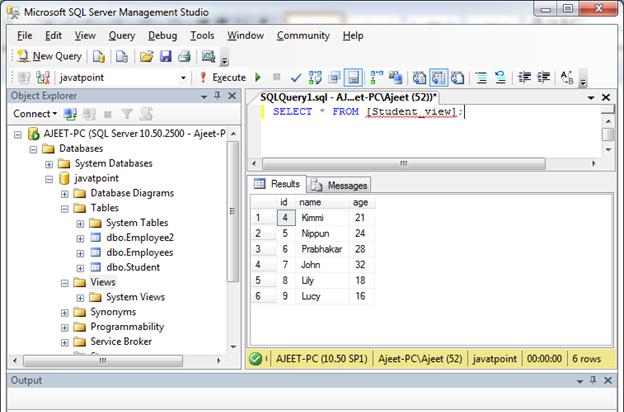Image resolution: width=624 pixels, height=412 pixels.
Task: Expand the Programmability folder
Action: 64,328
